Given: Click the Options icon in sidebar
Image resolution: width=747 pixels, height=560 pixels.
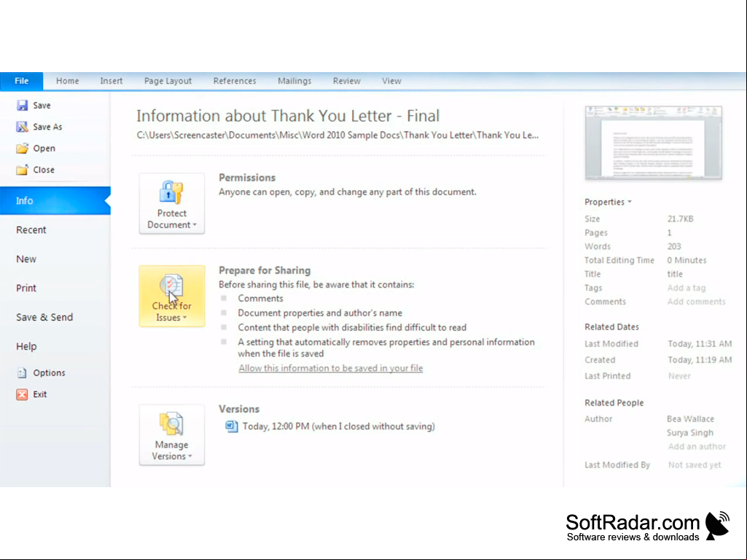Looking at the screenshot, I should (x=22, y=373).
